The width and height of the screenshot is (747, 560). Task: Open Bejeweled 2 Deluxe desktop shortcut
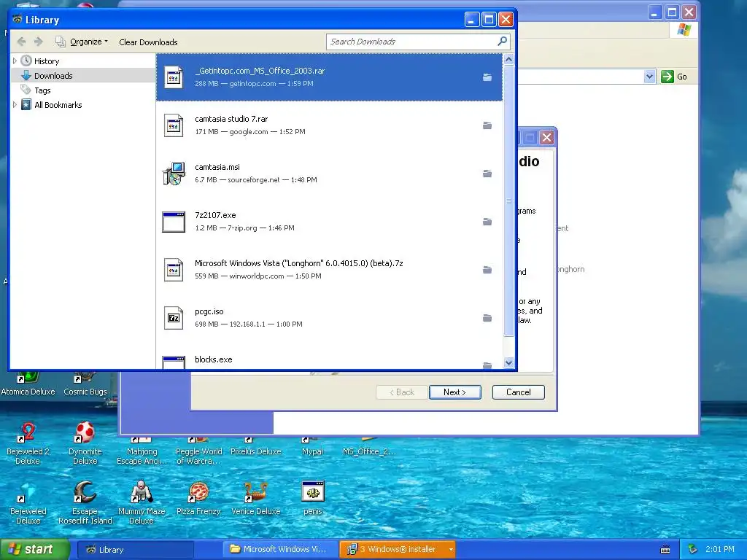28,444
